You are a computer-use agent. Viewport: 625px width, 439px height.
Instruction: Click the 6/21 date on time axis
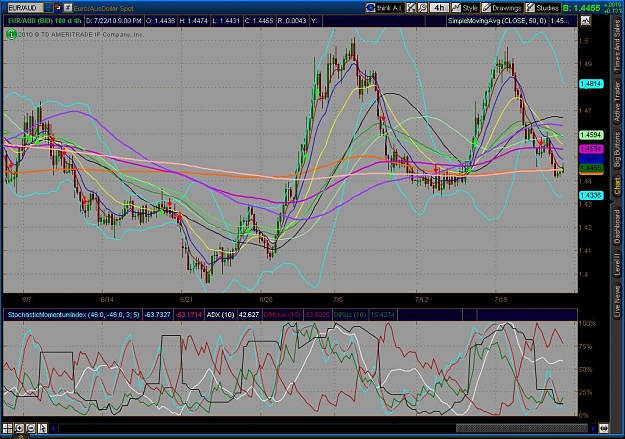point(186,299)
